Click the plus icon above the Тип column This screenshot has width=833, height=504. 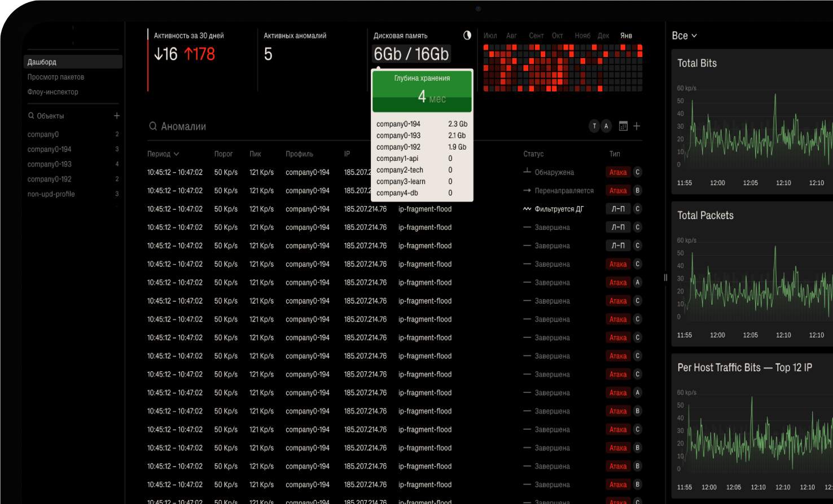tap(637, 126)
